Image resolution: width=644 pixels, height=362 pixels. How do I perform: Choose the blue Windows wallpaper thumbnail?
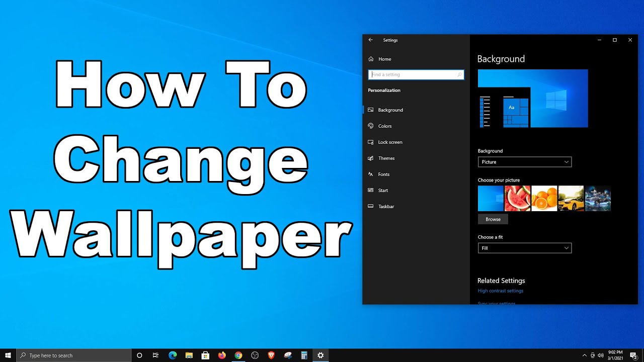pos(491,198)
